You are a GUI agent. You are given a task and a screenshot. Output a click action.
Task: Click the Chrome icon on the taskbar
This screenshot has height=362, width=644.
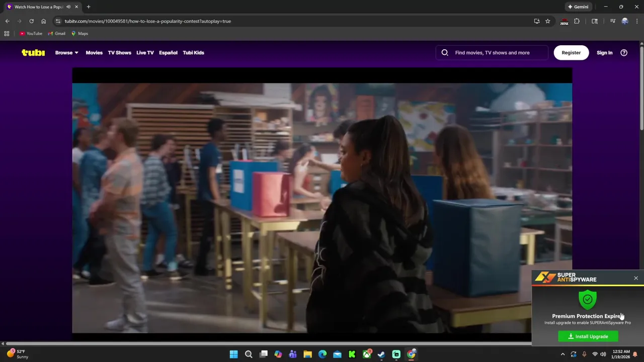coord(411,354)
